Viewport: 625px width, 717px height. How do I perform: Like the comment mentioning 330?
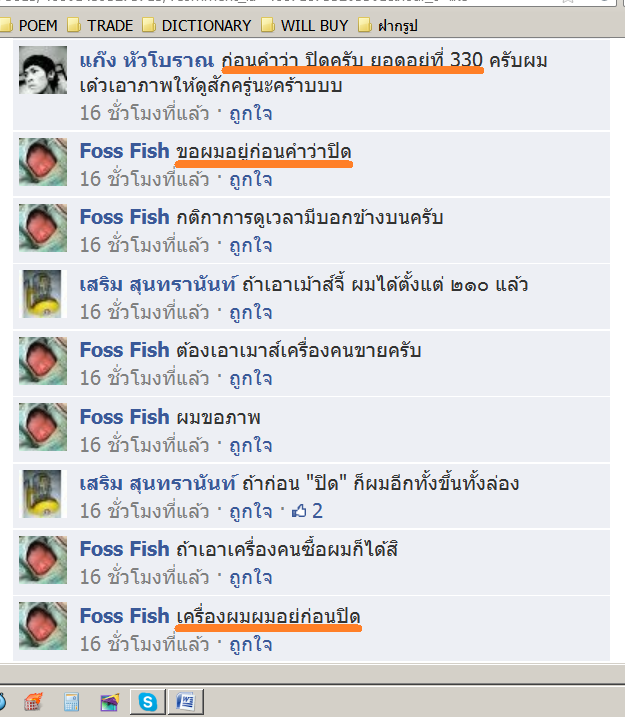[251, 113]
